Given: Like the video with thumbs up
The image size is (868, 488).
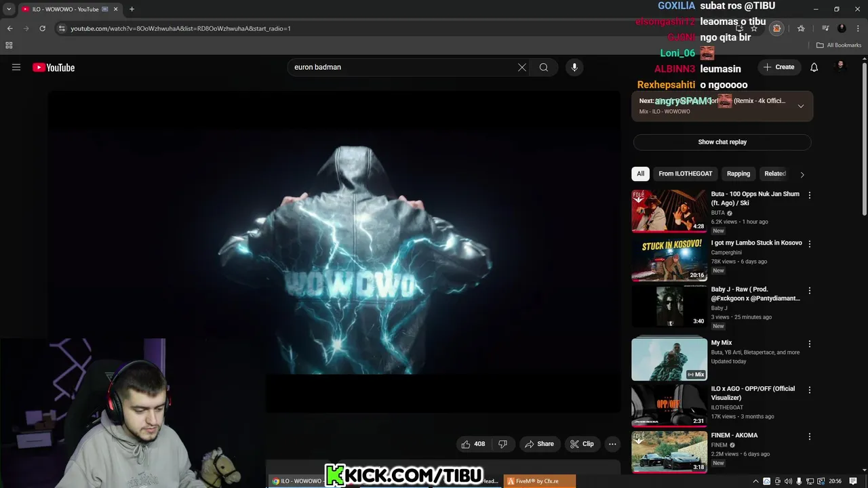Looking at the screenshot, I should point(473,444).
